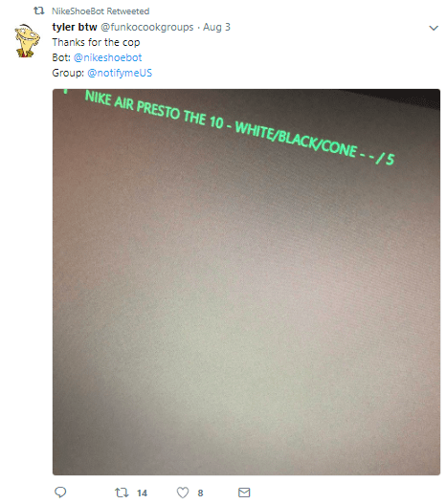Send via direct message envelope icon
This screenshot has height=504, width=446.
coord(244,493)
